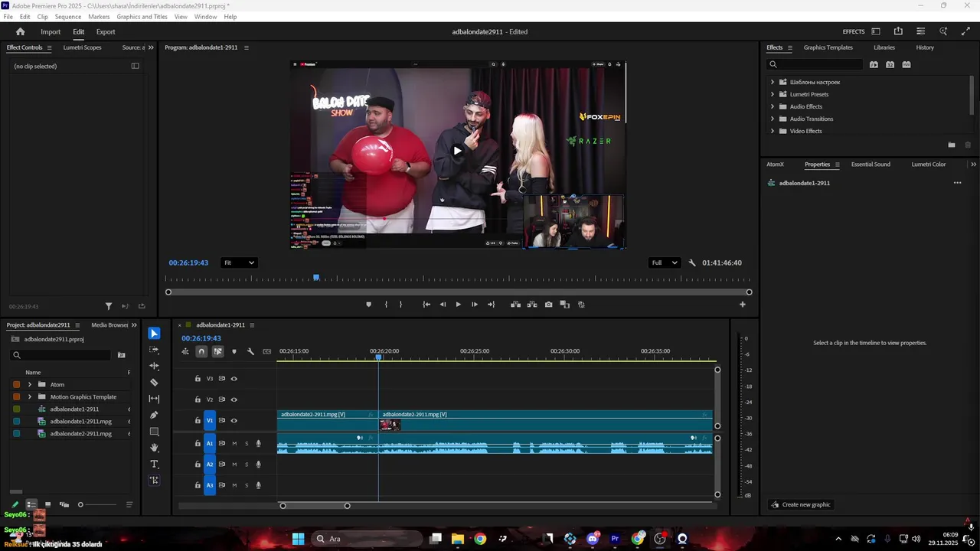Expand Audio Transitions folder
The image size is (980, 551).
[x=772, y=119]
